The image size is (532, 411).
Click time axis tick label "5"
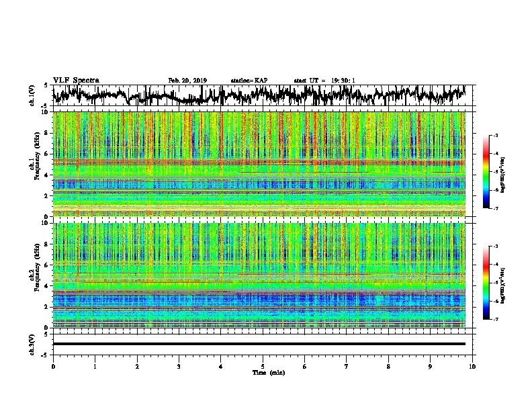click(263, 367)
